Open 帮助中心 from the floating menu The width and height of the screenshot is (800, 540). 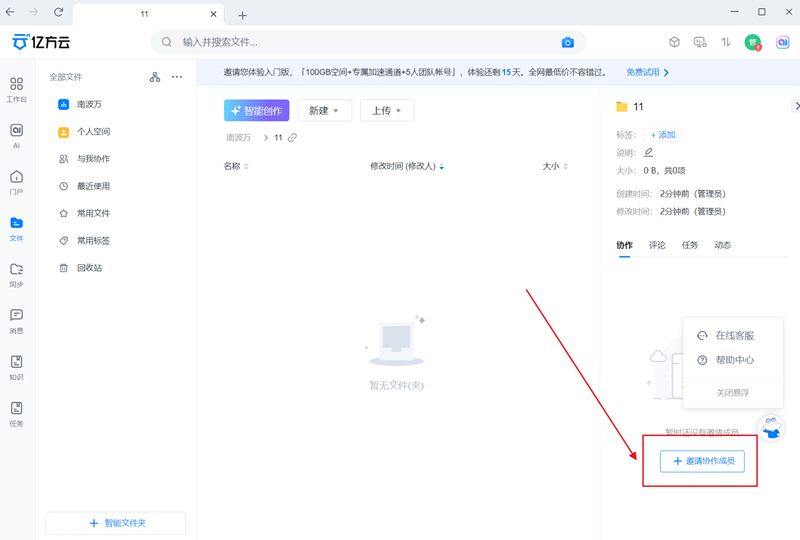pos(734,360)
